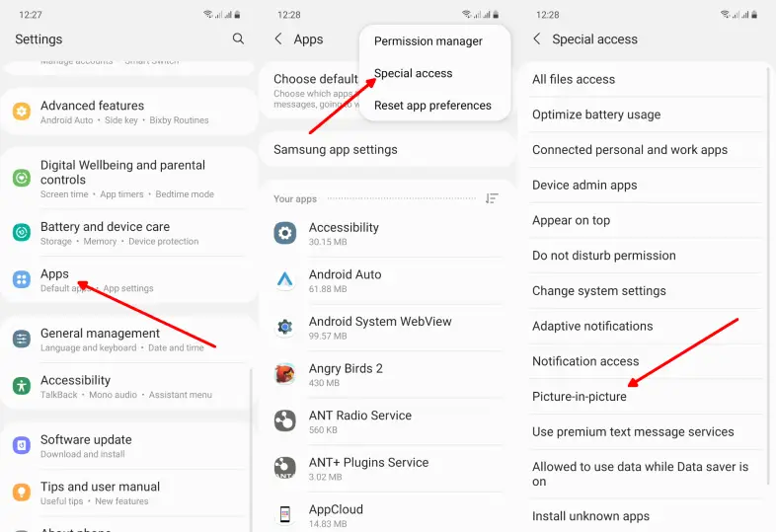
Task: Open Install unknown apps
Action: click(646, 515)
